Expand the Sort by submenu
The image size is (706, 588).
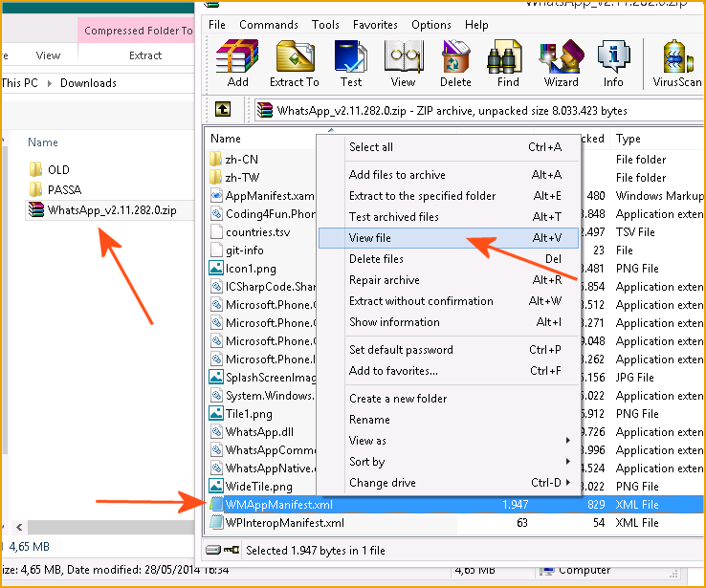point(449,462)
